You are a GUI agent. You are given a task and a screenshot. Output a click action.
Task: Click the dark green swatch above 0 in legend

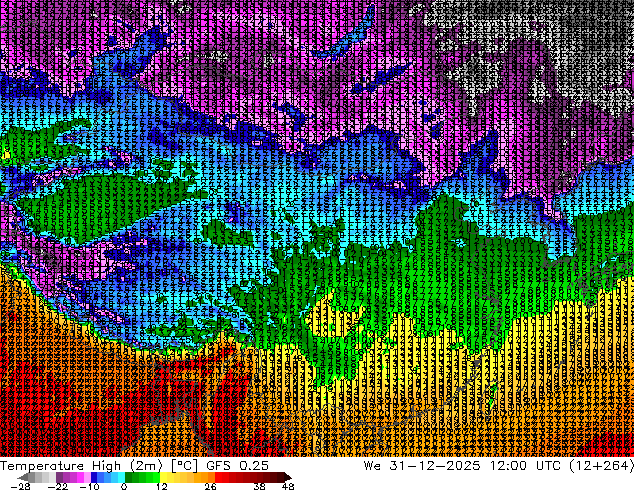coord(128,477)
